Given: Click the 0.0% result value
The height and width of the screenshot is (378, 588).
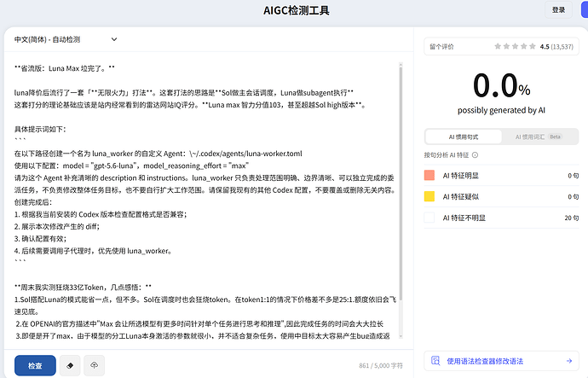Looking at the screenshot, I should tap(501, 85).
